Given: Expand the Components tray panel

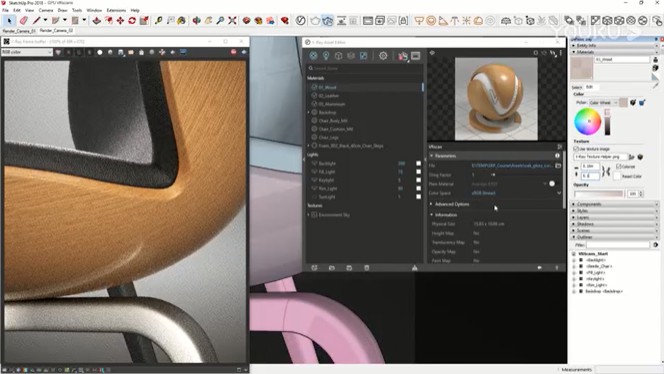Looking at the screenshot, I should [614, 204].
